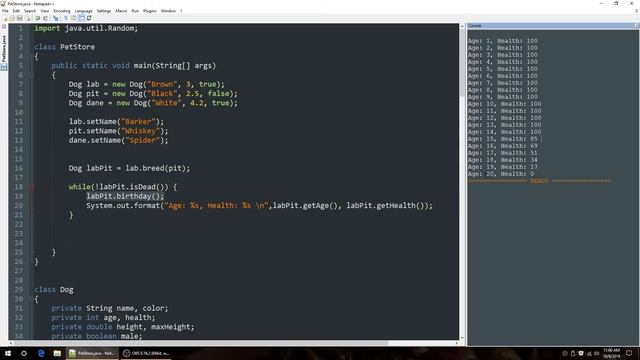
Task: Click console line 'Age: 20, Health: 0'
Action: (x=501, y=174)
